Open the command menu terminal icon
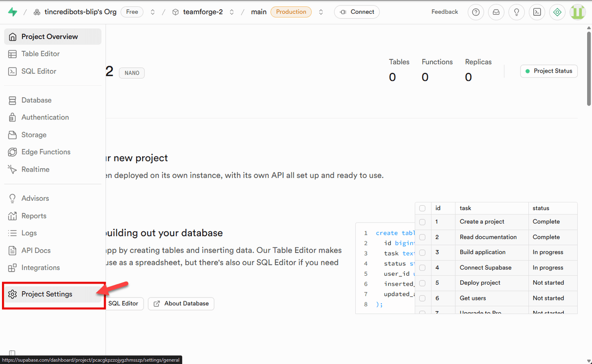This screenshot has width=592, height=364. click(537, 12)
